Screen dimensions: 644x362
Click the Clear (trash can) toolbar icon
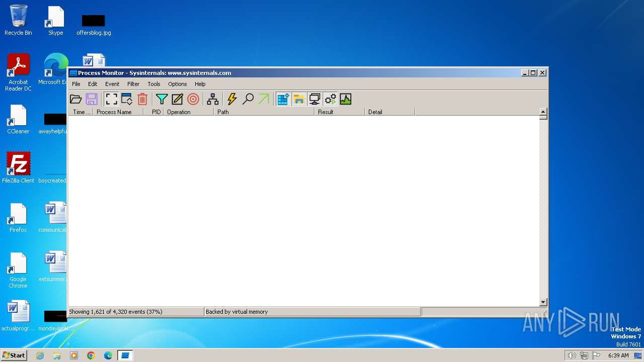(142, 99)
